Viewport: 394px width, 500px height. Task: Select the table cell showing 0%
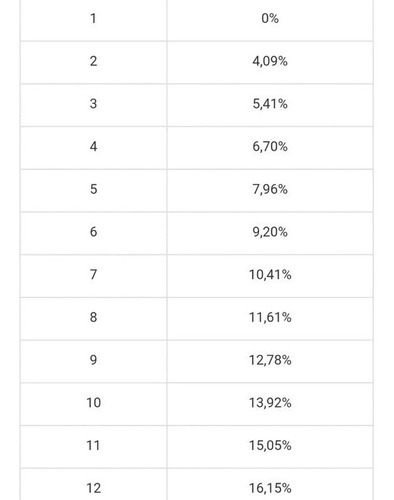tap(270, 19)
